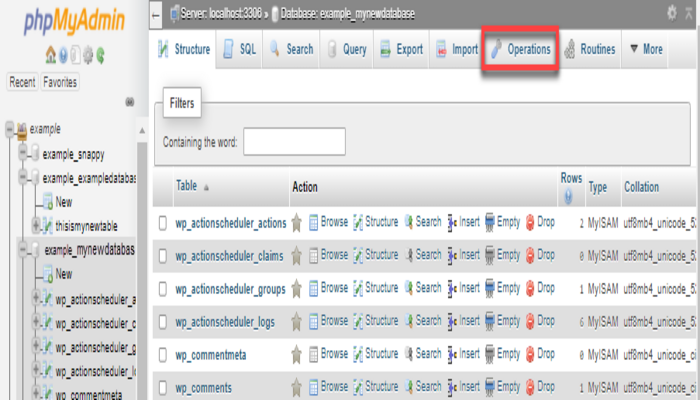Click the navigation panel link icon
The image size is (700, 400).
coord(129,102)
